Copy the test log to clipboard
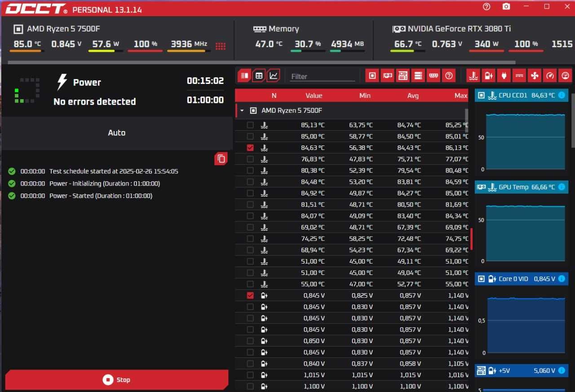 coord(221,159)
